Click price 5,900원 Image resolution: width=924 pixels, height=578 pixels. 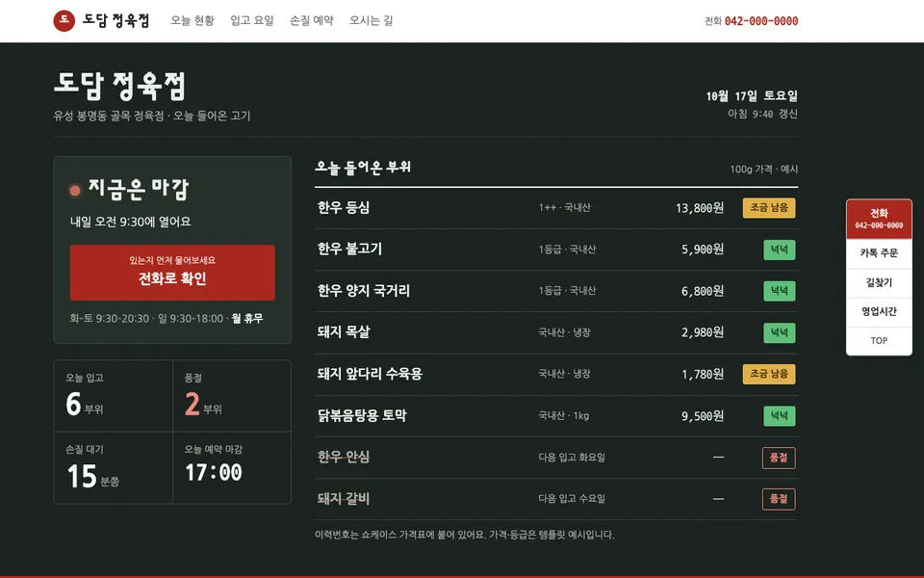click(703, 250)
